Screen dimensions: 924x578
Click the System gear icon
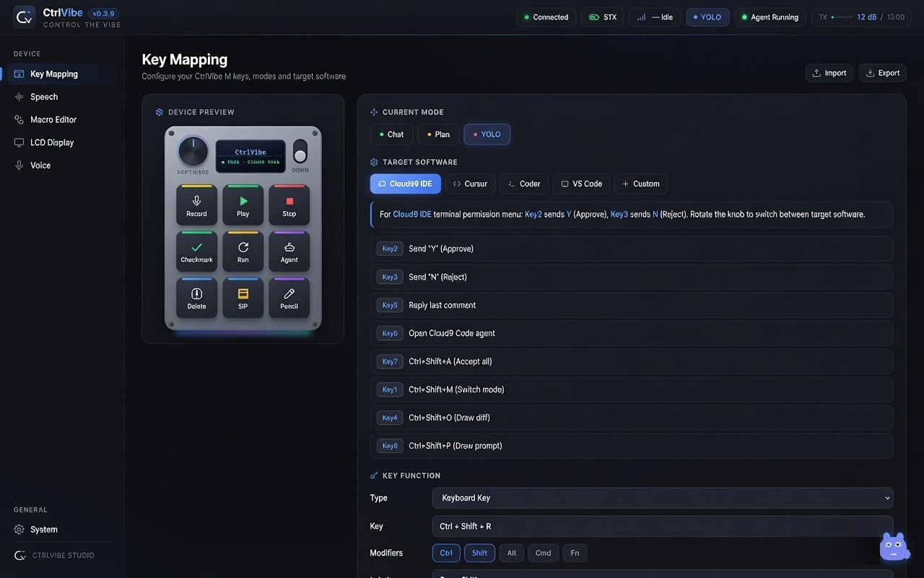19,530
